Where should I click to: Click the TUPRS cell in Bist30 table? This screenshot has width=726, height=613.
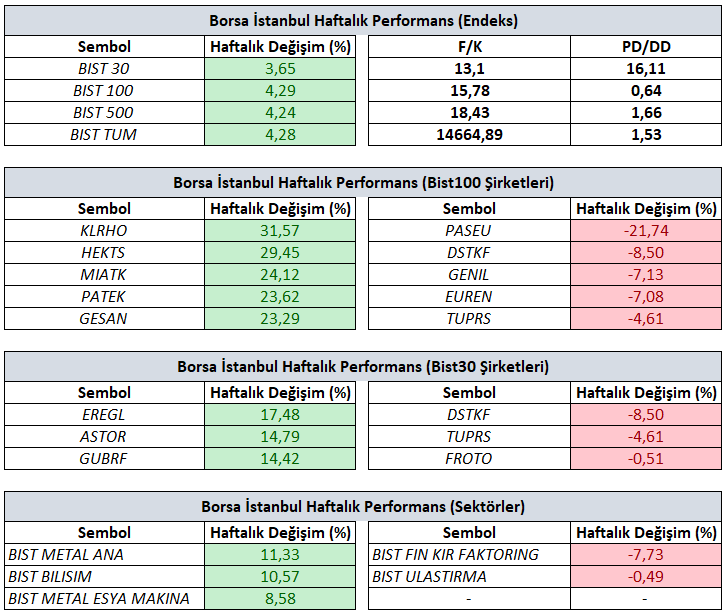[469, 437]
